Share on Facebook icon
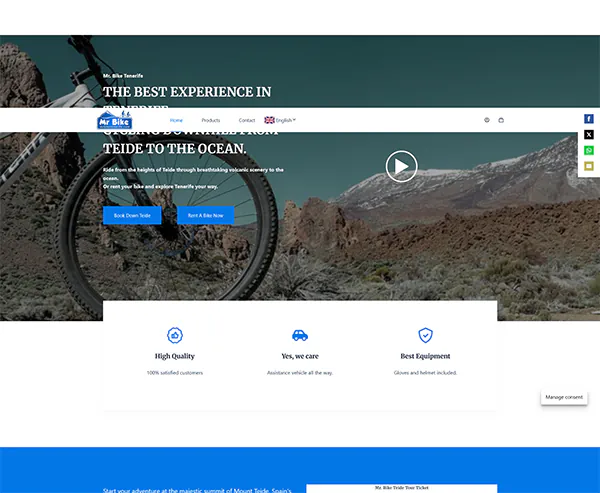The image size is (600, 493). (x=589, y=119)
